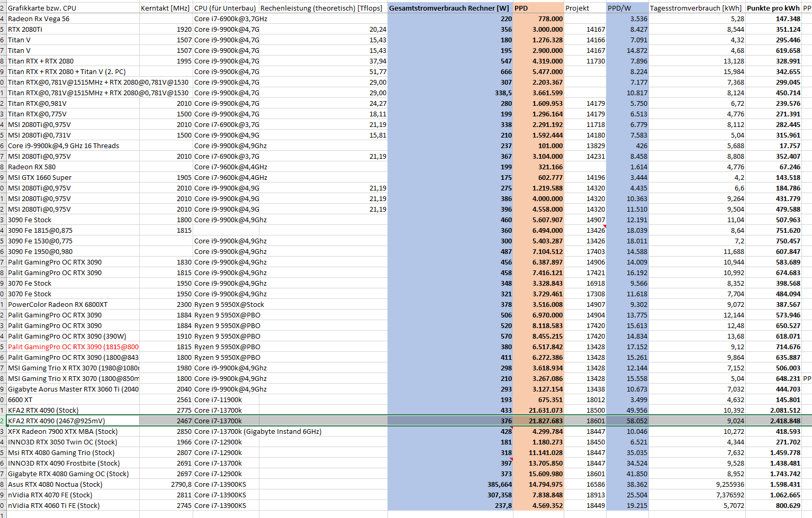
Task: Click 'Gigabyte RTX 4080 Gaming OC (Stock)' cell
Action: click(x=73, y=474)
